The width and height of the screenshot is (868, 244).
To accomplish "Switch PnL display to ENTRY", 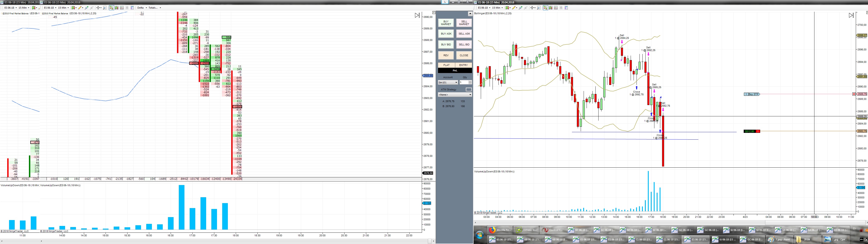I will tap(463, 65).
